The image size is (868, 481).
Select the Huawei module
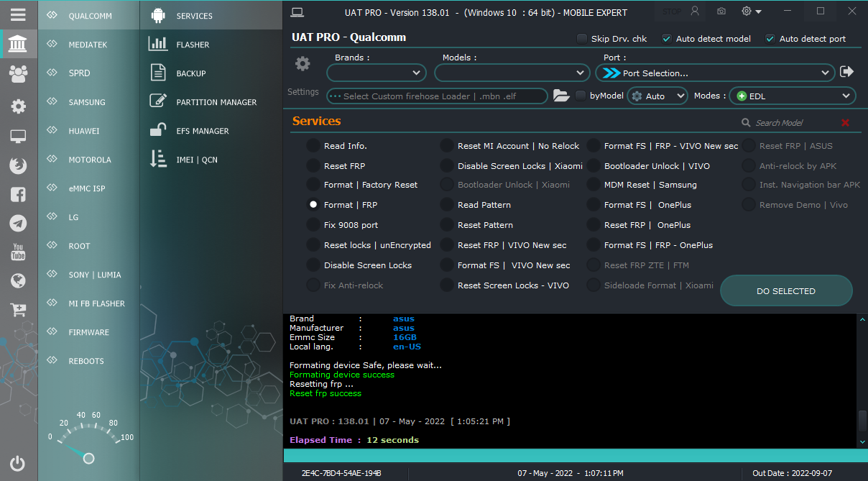[x=89, y=131]
